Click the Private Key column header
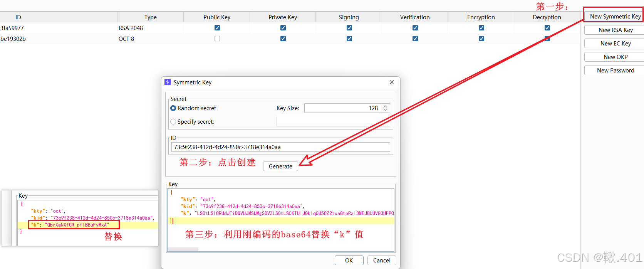 [x=283, y=17]
